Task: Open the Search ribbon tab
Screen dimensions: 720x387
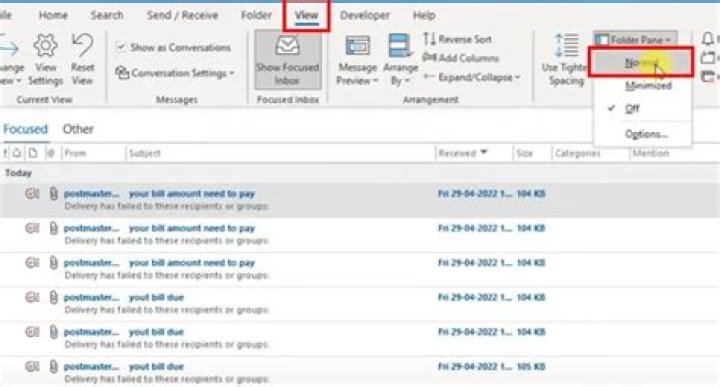Action: [x=107, y=15]
